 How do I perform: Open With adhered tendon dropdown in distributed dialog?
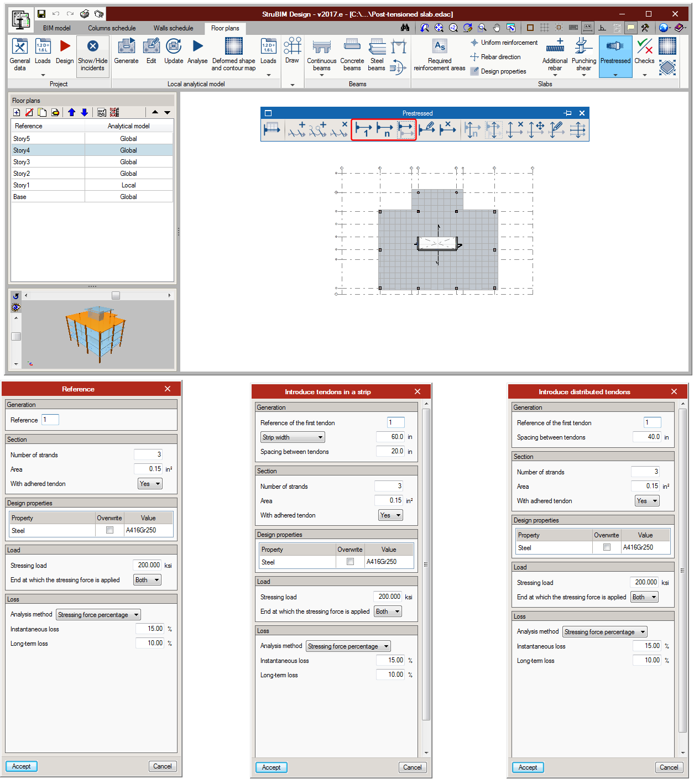click(x=647, y=501)
